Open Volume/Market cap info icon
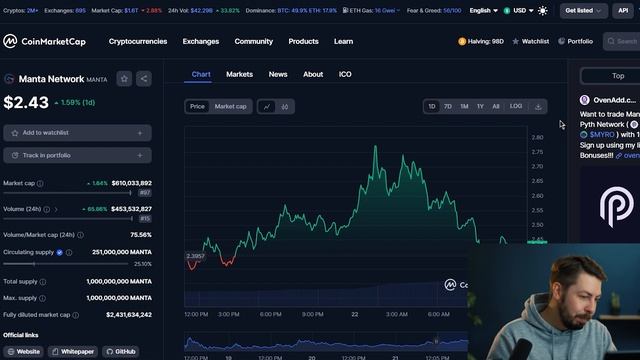The width and height of the screenshot is (640, 360). (80, 235)
